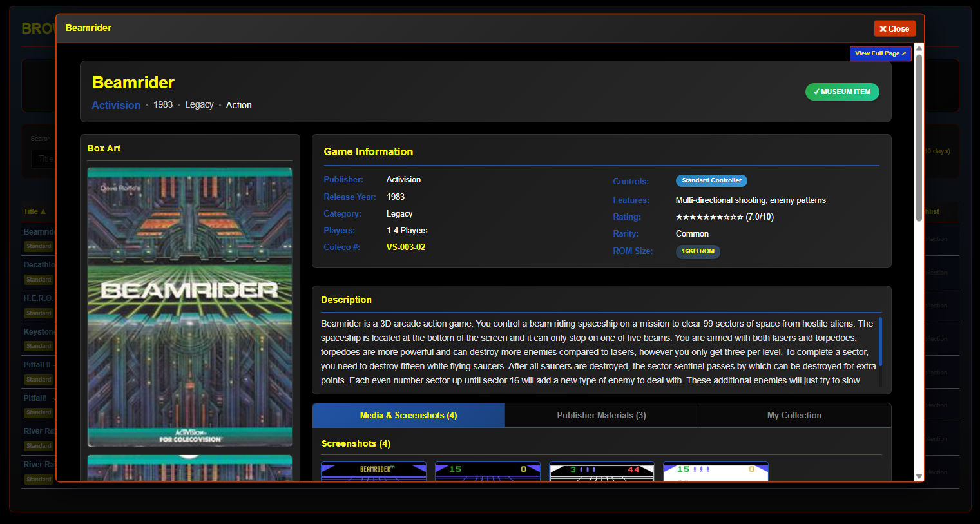Viewport: 980px width, 524px height.
Task: Open the large Beamrider front box art
Action: [189, 307]
